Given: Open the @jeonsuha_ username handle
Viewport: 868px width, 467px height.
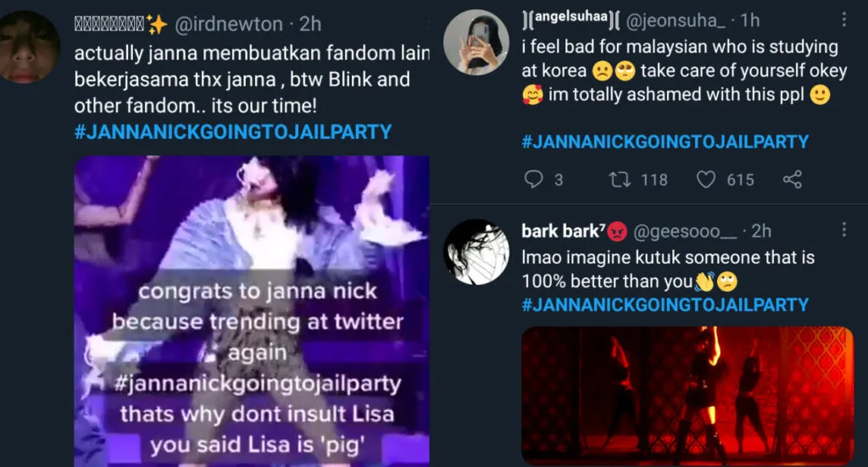Looking at the screenshot, I should [676, 20].
